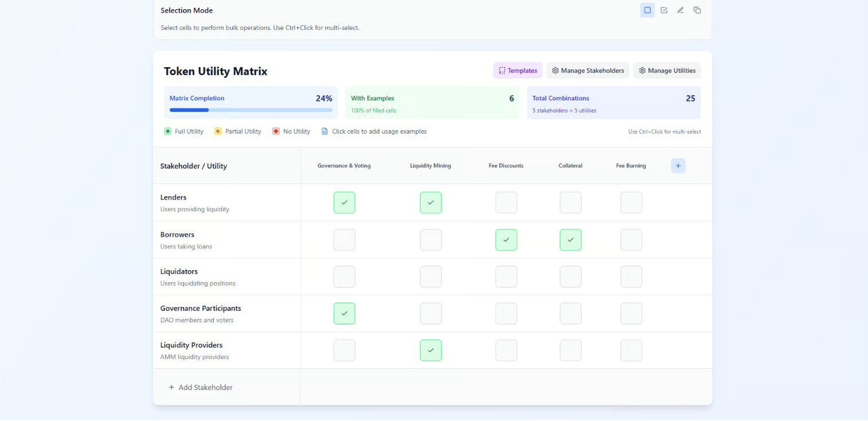
Task: Check the Liquidators Liquidity Mining cell
Action: pos(431,276)
